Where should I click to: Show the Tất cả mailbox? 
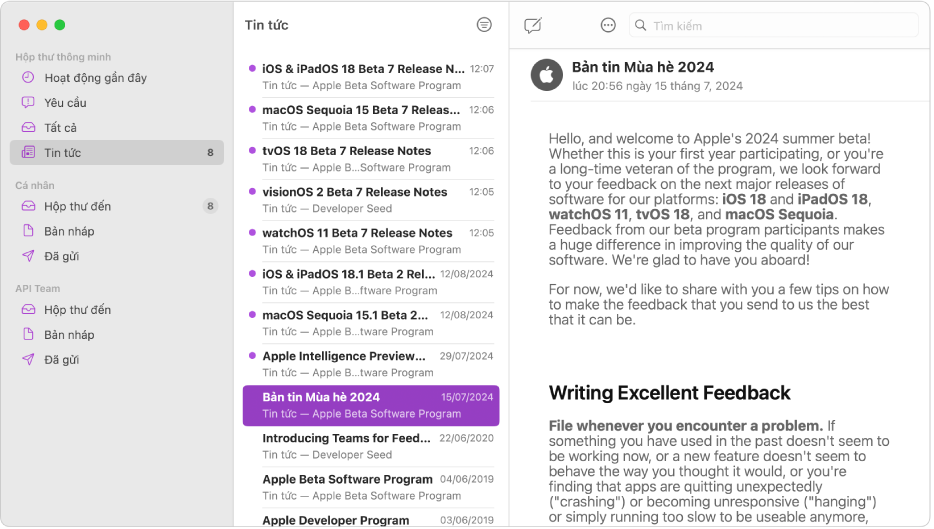(x=117, y=127)
